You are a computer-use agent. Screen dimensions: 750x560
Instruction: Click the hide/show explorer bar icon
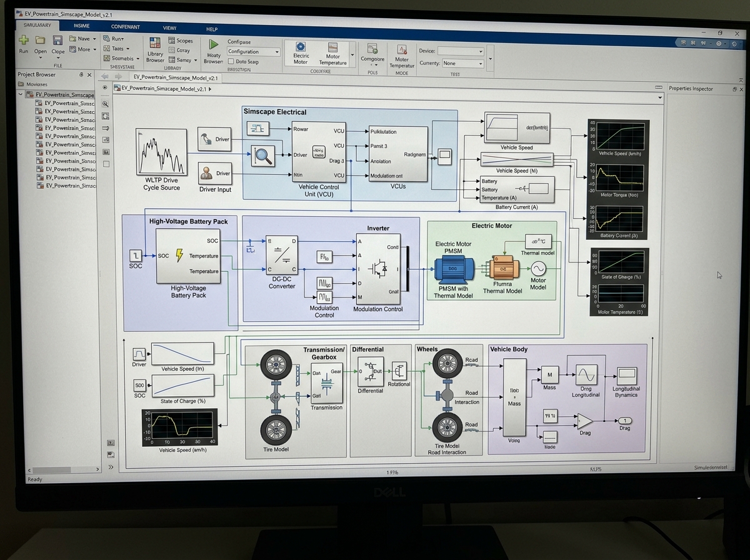(105, 87)
